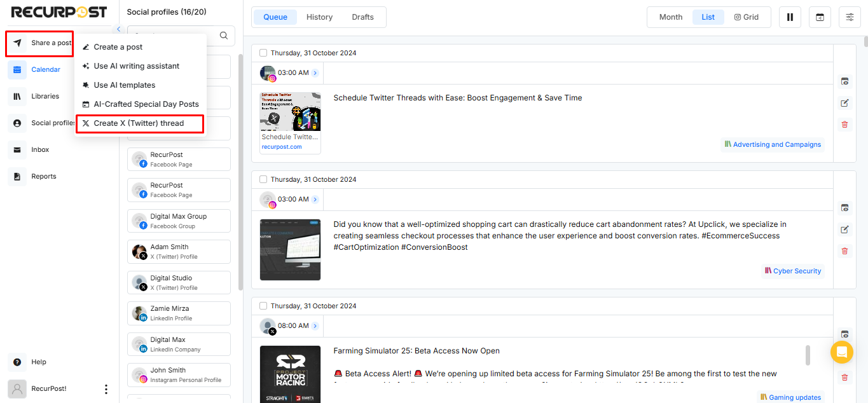Pause the queue with the pause button
868x403 pixels.
[790, 17]
